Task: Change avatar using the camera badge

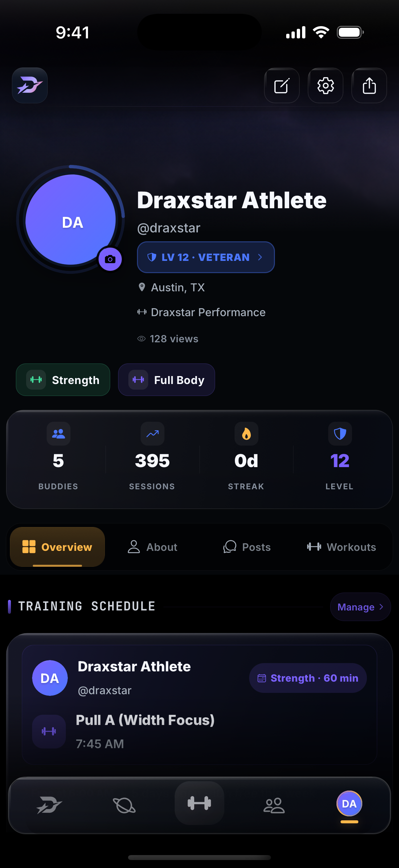Action: (110, 259)
